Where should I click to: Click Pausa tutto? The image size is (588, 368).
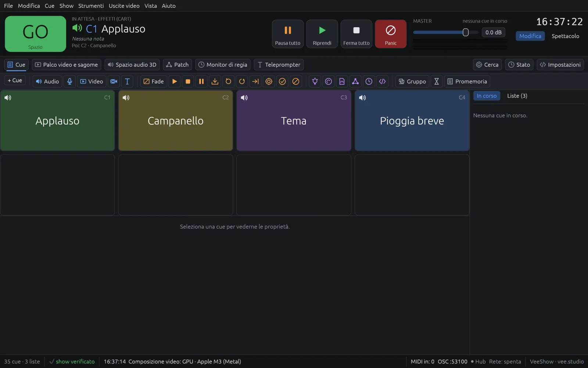[288, 34]
